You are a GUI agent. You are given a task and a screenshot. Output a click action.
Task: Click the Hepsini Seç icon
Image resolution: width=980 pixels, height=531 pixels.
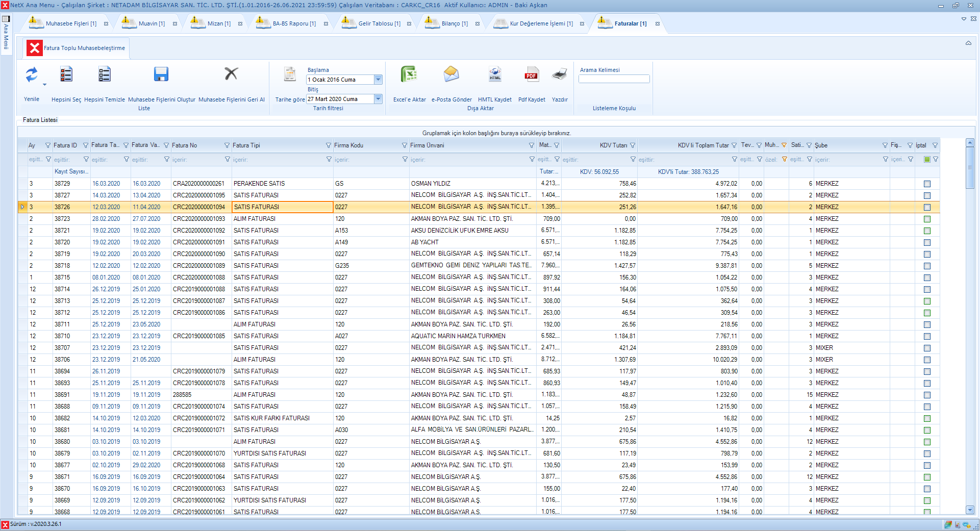(x=66, y=74)
